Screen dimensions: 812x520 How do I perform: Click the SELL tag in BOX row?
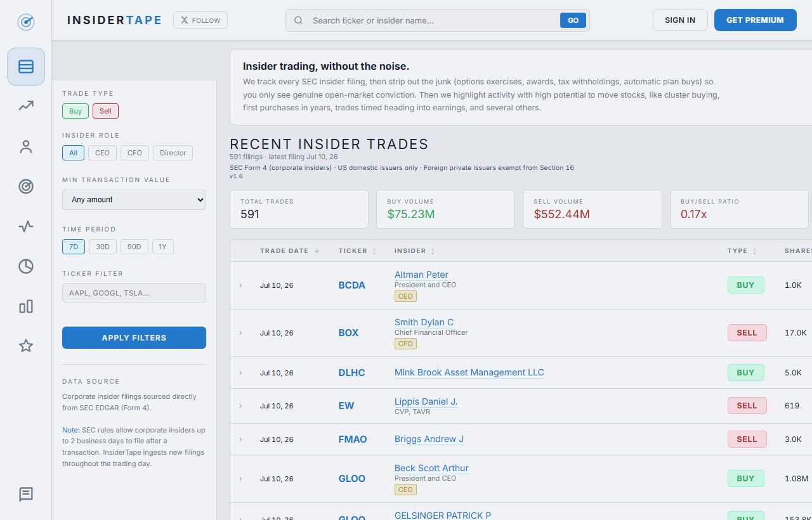(747, 333)
